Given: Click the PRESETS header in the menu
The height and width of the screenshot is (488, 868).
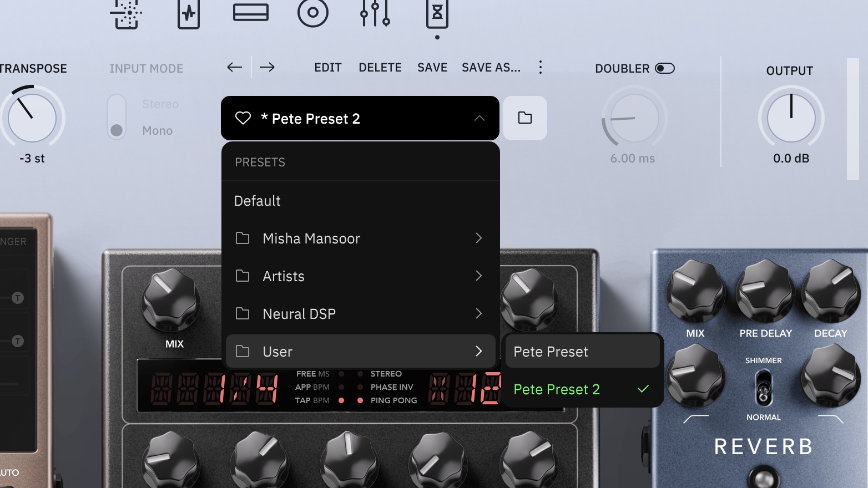Looking at the screenshot, I should click(x=260, y=162).
